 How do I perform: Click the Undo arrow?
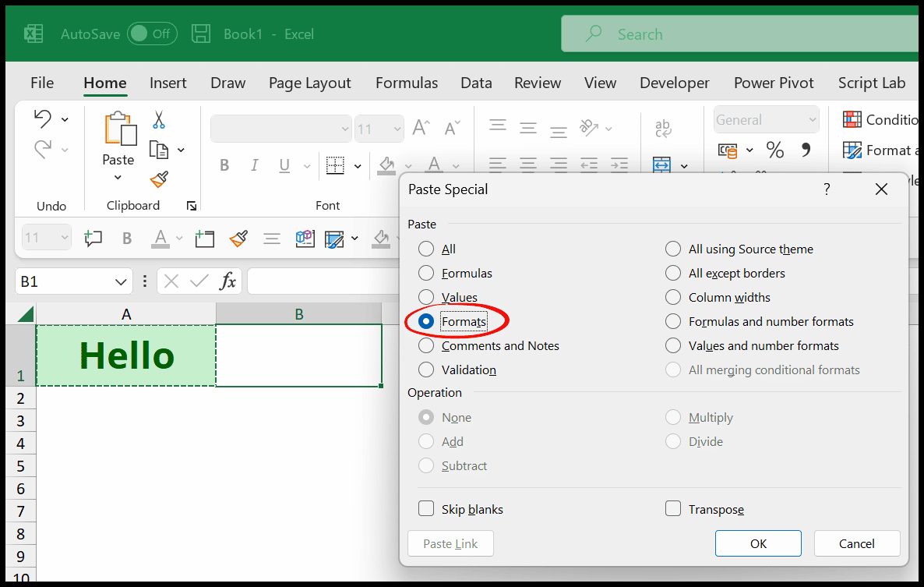(44, 118)
